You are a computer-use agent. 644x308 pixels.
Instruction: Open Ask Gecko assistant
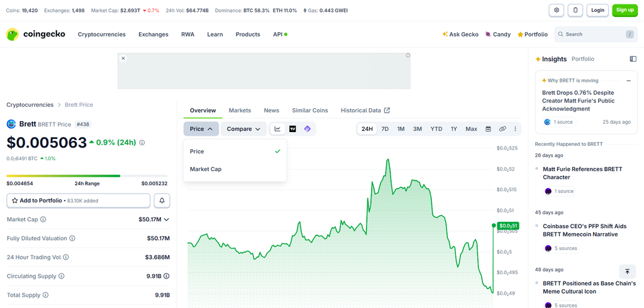click(460, 35)
